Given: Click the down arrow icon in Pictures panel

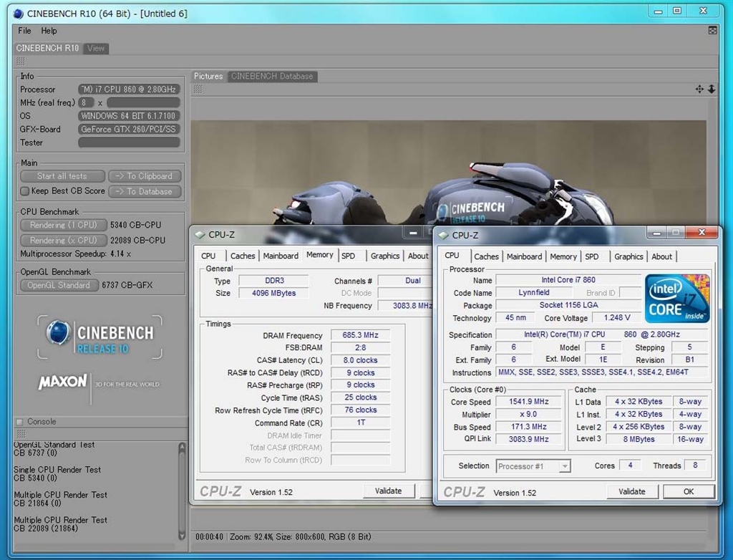Looking at the screenshot, I should coord(712,89).
